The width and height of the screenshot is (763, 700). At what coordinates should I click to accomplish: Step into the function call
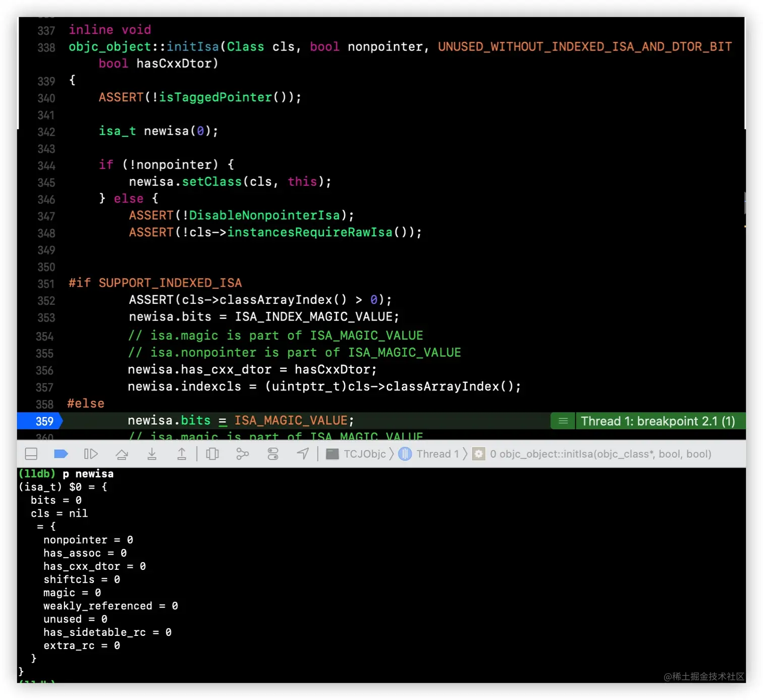pos(152,454)
